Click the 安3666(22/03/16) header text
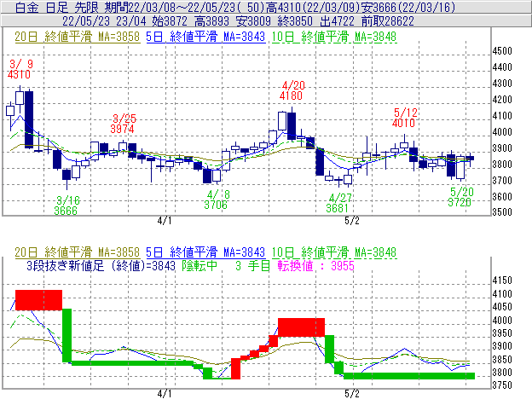This screenshot has width=532, height=405. point(408,7)
